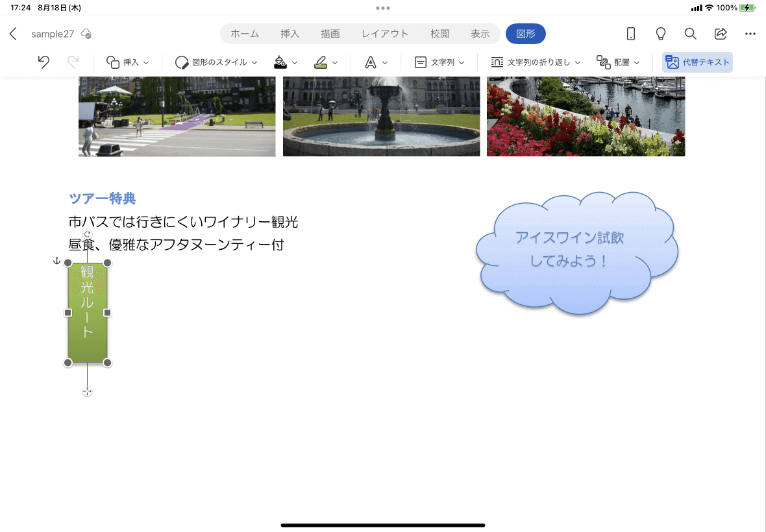This screenshot has height=532, width=766.
Task: Click the text 市バスでは行きにくいワイナリー観光
Action: click(x=183, y=222)
